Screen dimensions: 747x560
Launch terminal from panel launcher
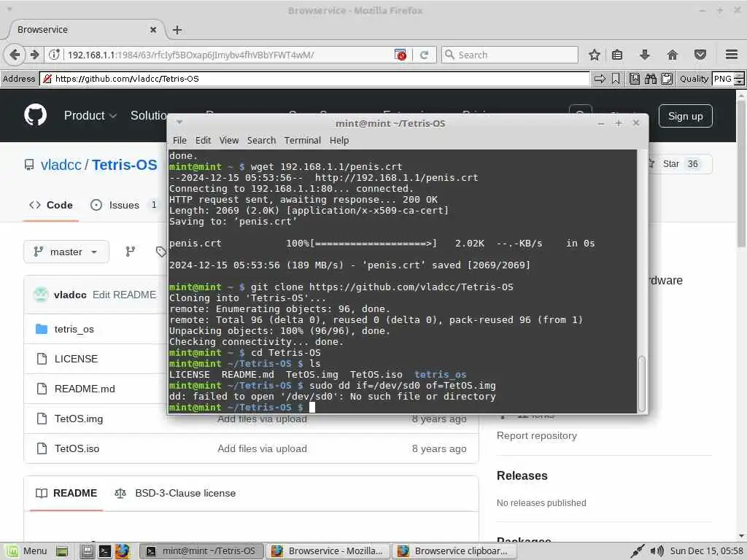(x=105, y=551)
